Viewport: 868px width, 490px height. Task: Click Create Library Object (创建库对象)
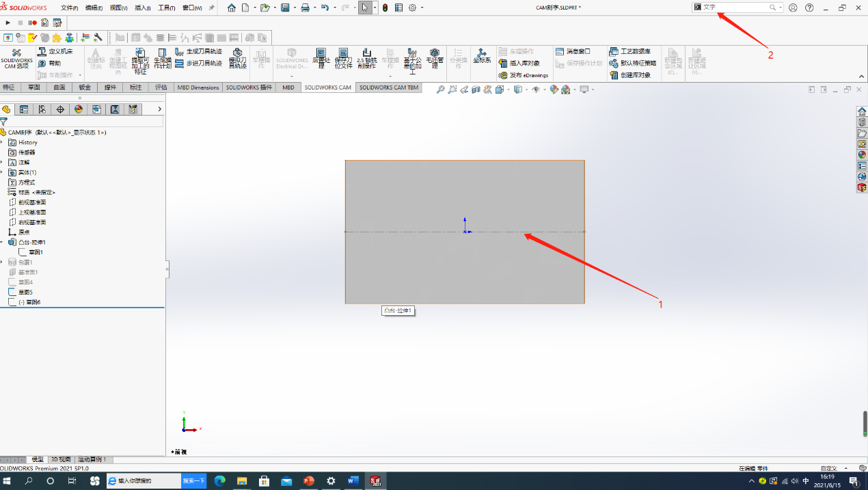point(630,75)
